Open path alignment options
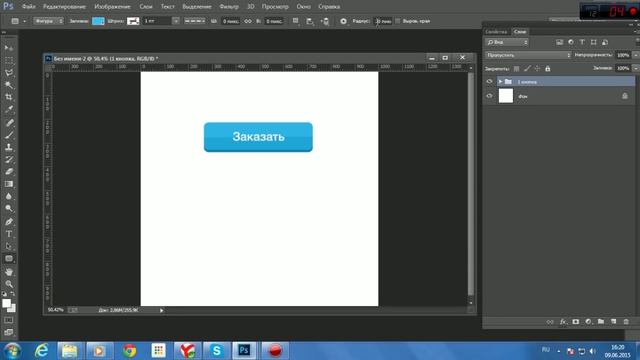 [310, 21]
